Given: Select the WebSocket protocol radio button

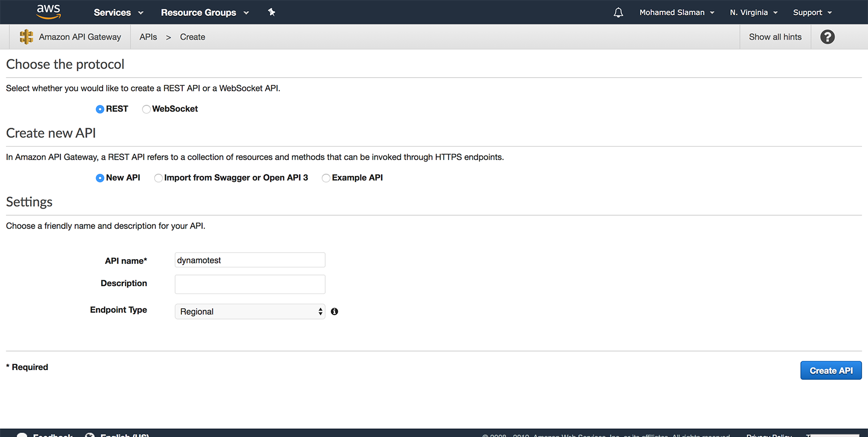Looking at the screenshot, I should 147,109.
